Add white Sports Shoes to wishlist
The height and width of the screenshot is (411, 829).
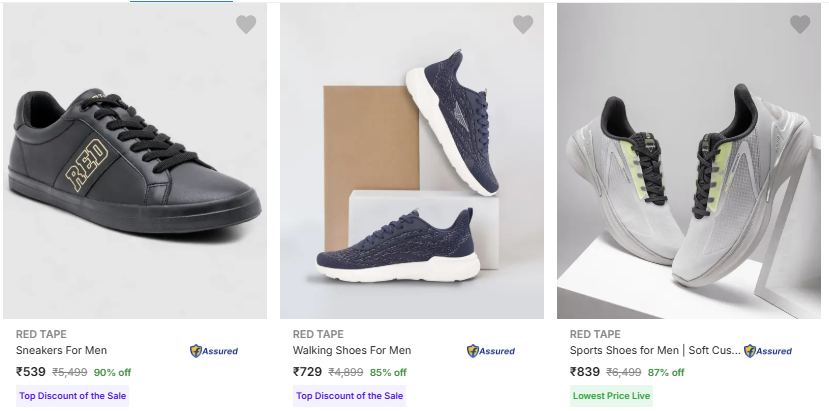pos(800,25)
